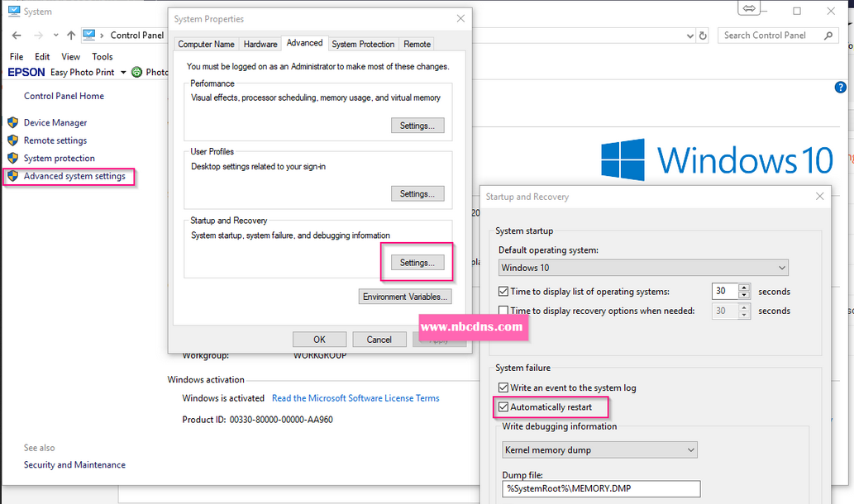Switch to the System Protection tab

pos(363,44)
